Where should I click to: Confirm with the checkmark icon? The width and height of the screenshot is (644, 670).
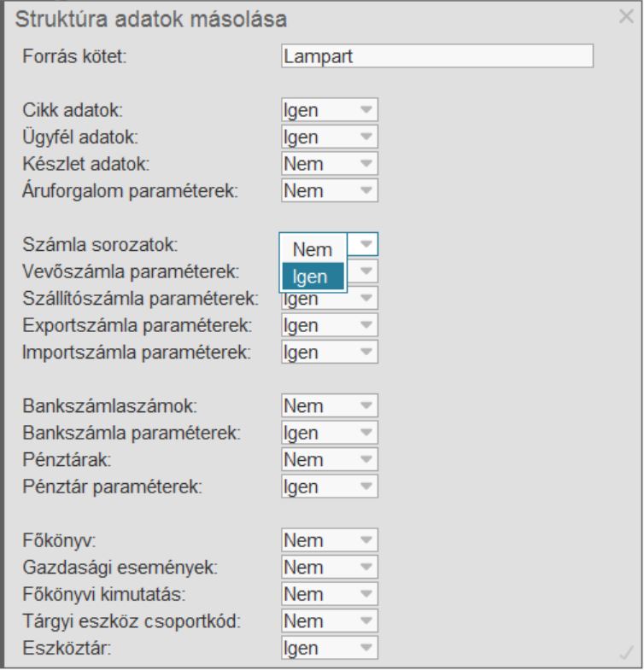pyautogui.click(x=626, y=654)
